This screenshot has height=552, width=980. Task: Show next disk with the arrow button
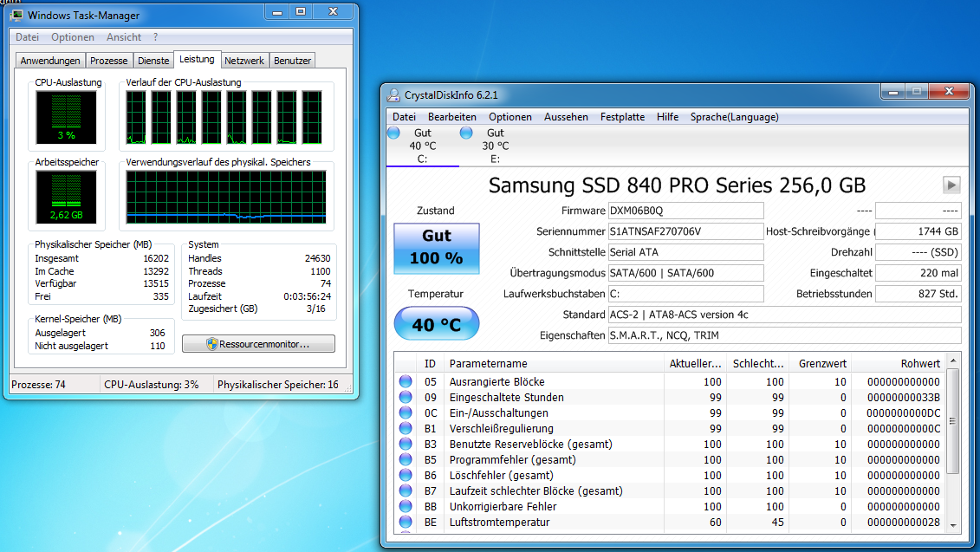951,185
